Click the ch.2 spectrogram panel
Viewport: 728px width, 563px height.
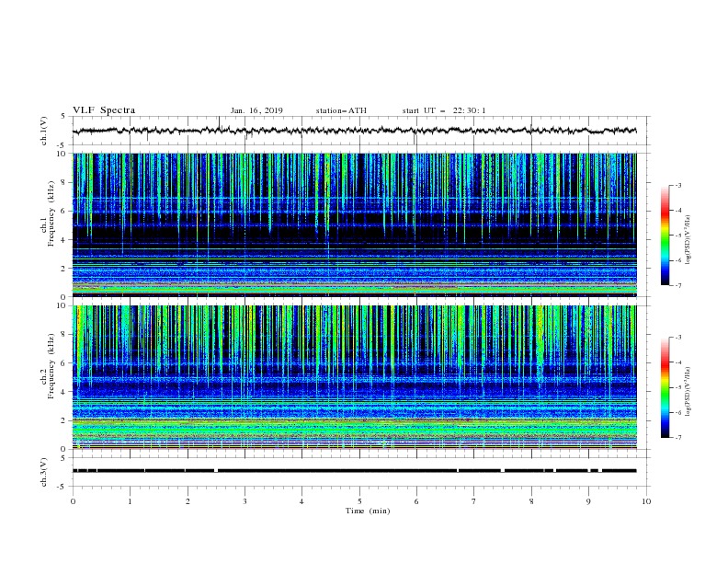tap(354, 377)
